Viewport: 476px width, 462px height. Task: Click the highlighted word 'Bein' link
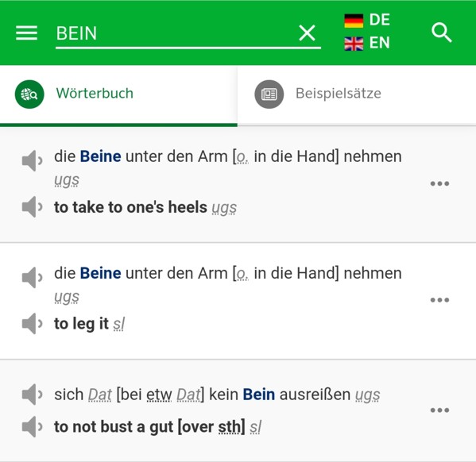point(258,395)
